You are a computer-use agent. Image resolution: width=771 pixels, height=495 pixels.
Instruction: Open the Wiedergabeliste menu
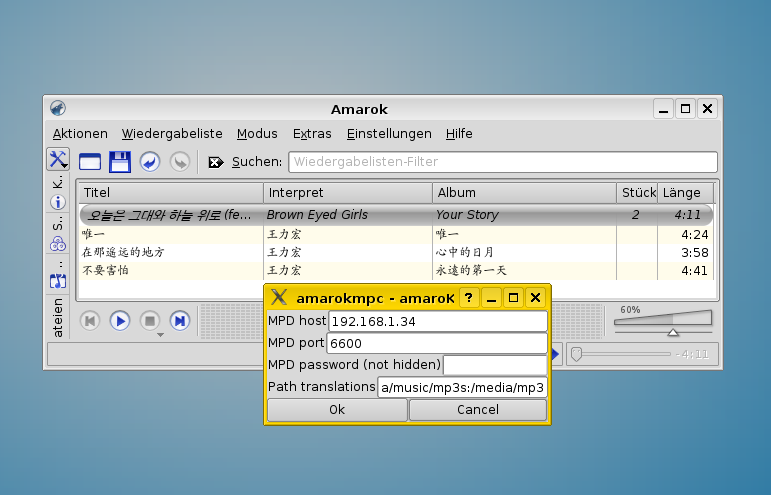pos(172,134)
